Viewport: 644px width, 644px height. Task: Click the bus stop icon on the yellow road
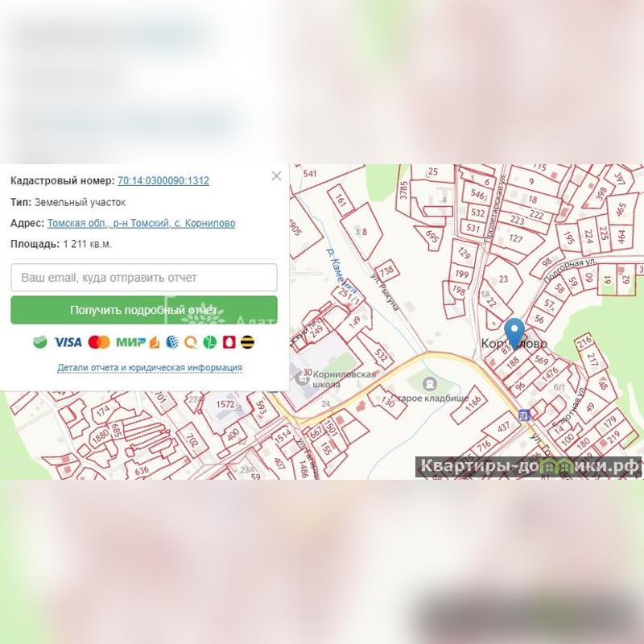point(524,415)
